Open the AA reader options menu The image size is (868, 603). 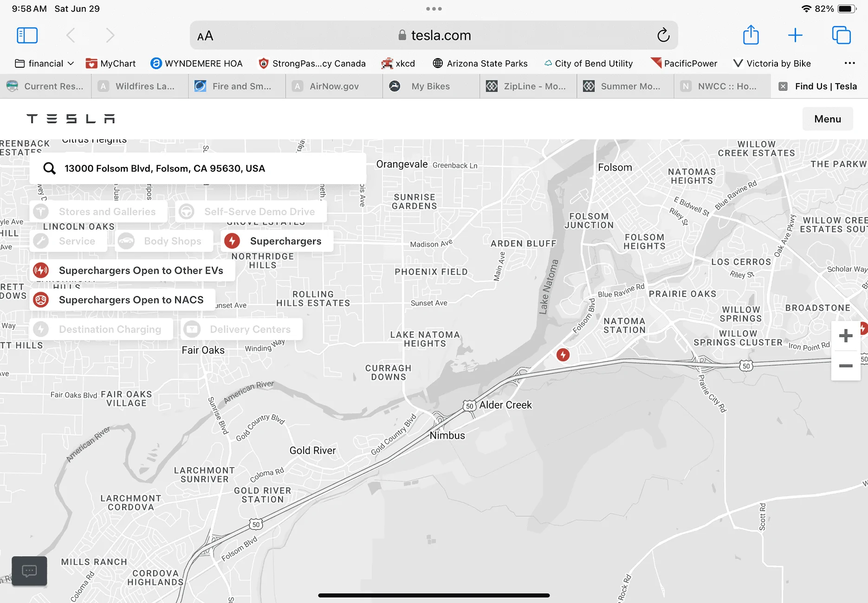click(x=205, y=36)
